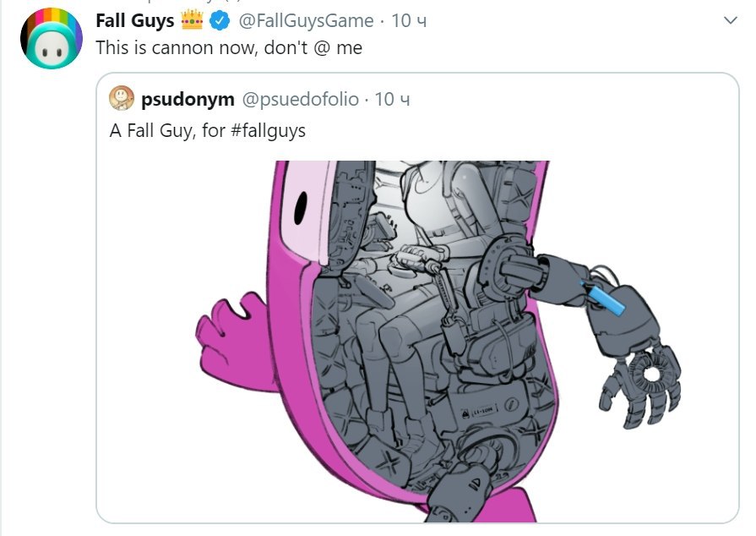The image size is (756, 536).
Task: Click the crown emoji beside Fall Guys
Action: pyautogui.click(x=192, y=20)
